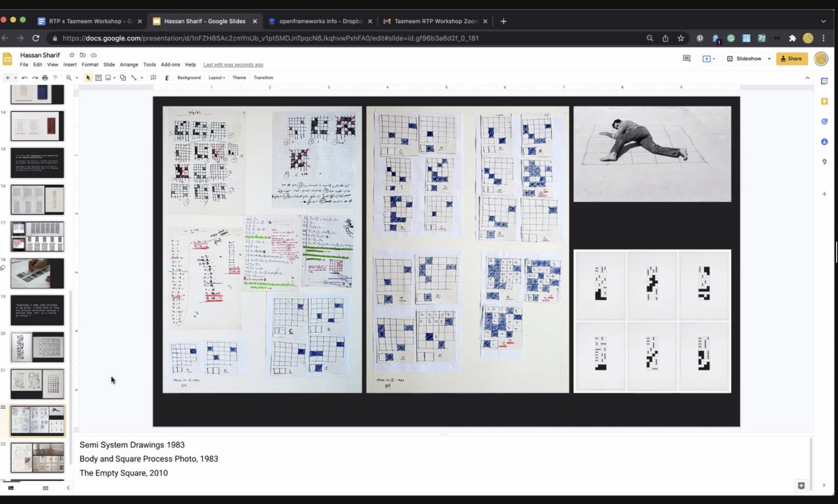
Task: Open image insert options dropdown arrow
Action: pyautogui.click(x=115, y=77)
